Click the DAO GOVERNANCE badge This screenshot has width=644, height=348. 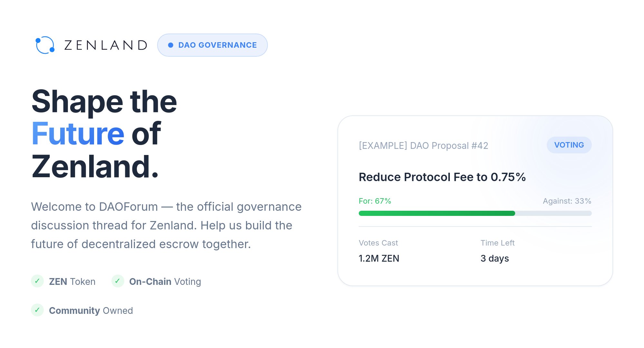213,45
